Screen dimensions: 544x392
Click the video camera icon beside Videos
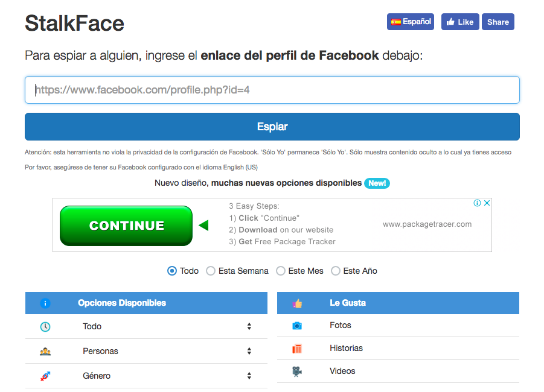(297, 371)
